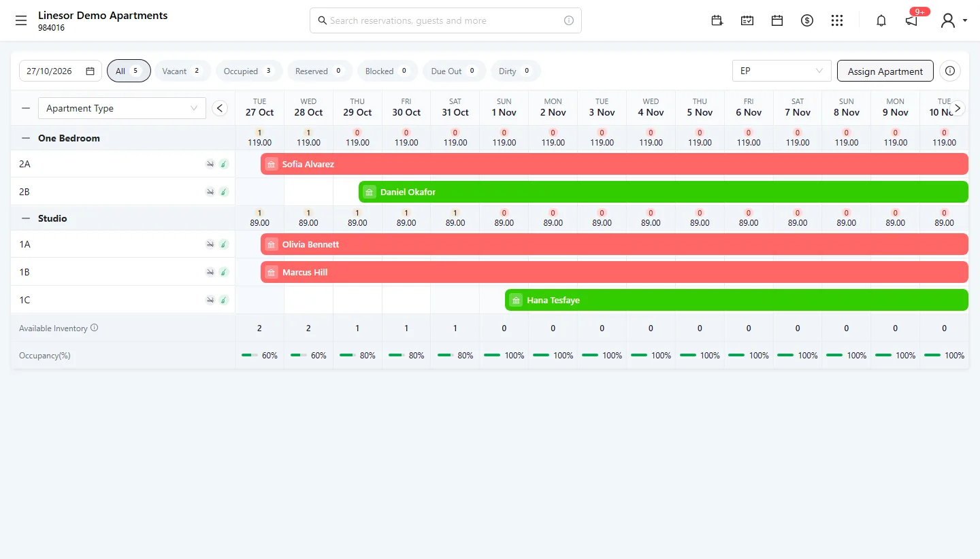Image resolution: width=980 pixels, height=559 pixels.
Task: Click the green broom icon on row 2B
Action: (224, 192)
